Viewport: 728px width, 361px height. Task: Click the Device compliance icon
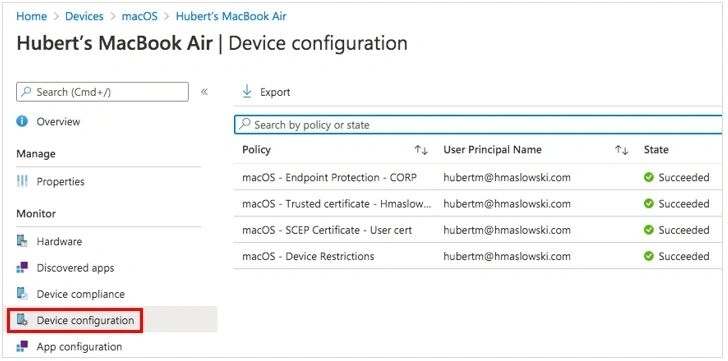[22, 294]
